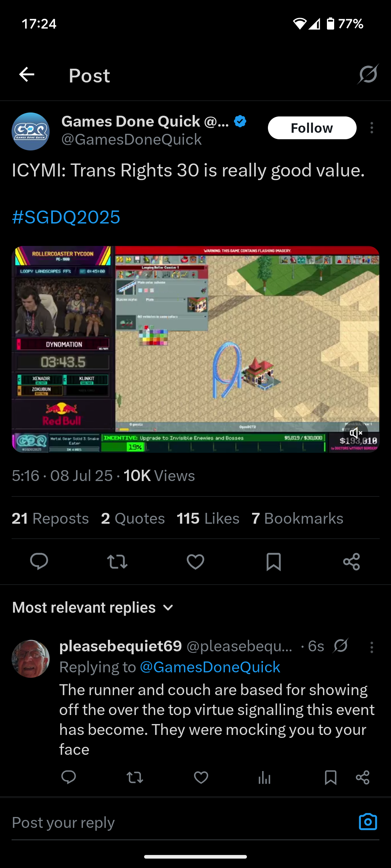This screenshot has height=868, width=391.
Task: View analytics icon on pleasebequiet69 reply
Action: [x=265, y=777]
